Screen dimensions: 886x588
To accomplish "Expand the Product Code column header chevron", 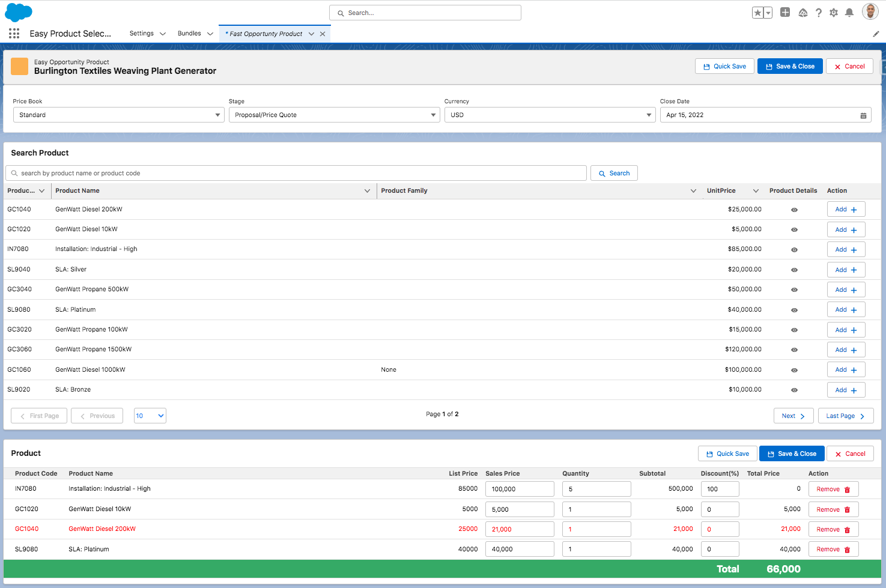I will click(x=41, y=191).
